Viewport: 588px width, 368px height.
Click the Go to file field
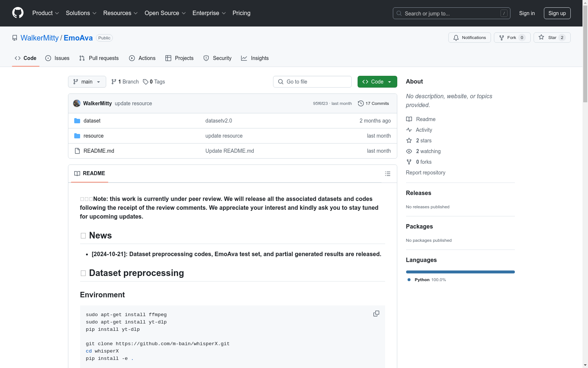[x=312, y=82]
